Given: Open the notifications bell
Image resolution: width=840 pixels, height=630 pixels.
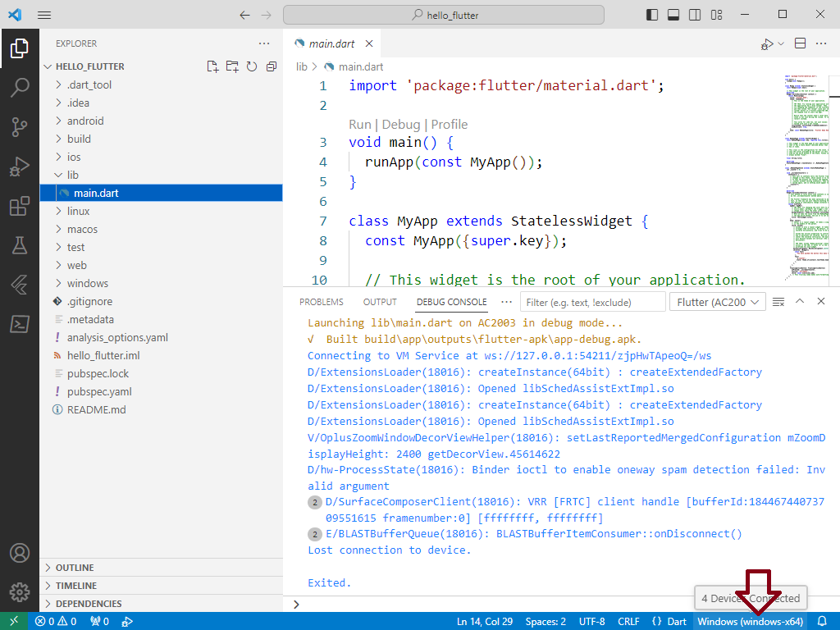Looking at the screenshot, I should pos(822,622).
